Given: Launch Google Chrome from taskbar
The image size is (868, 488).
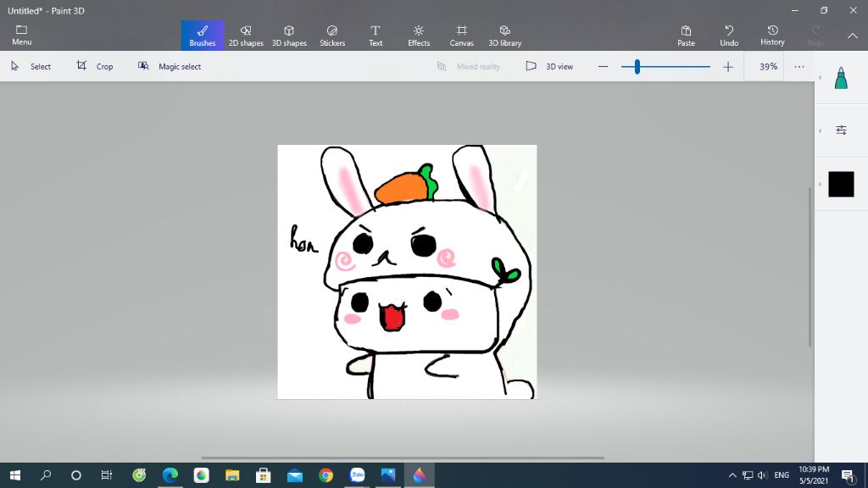Looking at the screenshot, I should point(326,475).
